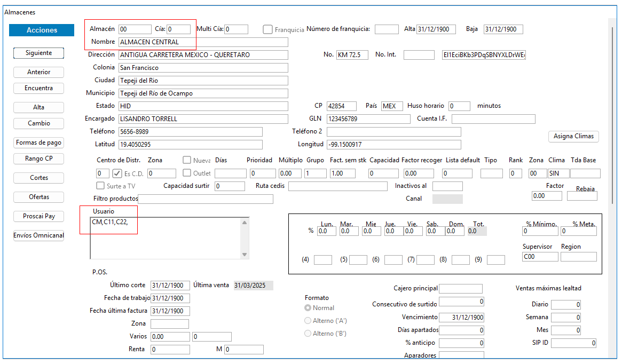Click the Cía field
The width and height of the screenshot is (622, 364).
pos(178,29)
